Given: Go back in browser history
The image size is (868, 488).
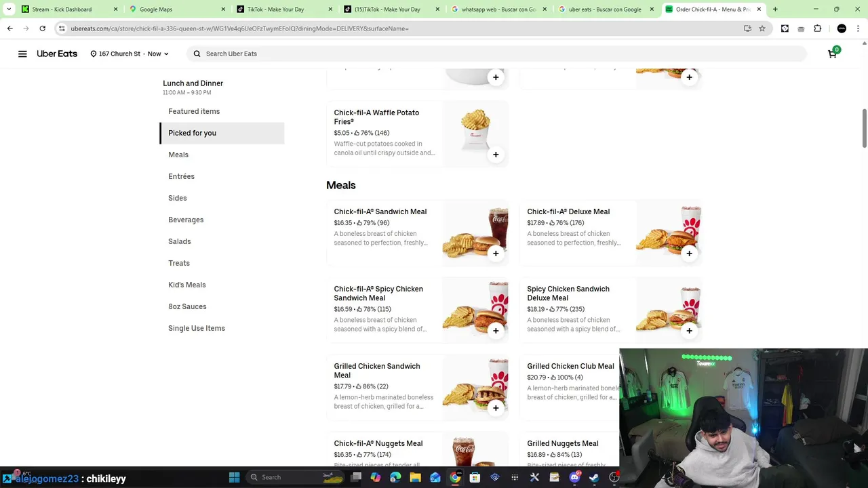Looking at the screenshot, I should pyautogui.click(x=9, y=28).
